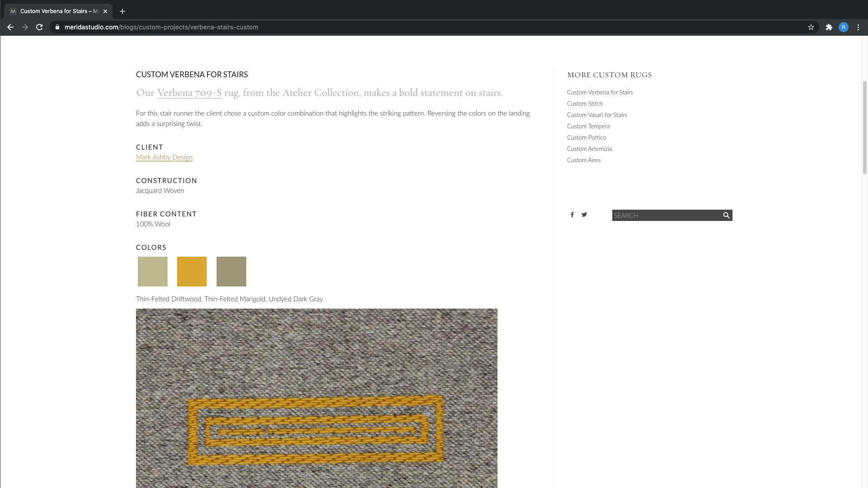Open the Chrome three-dot menu
Image resolution: width=868 pixels, height=488 pixels.
[858, 27]
